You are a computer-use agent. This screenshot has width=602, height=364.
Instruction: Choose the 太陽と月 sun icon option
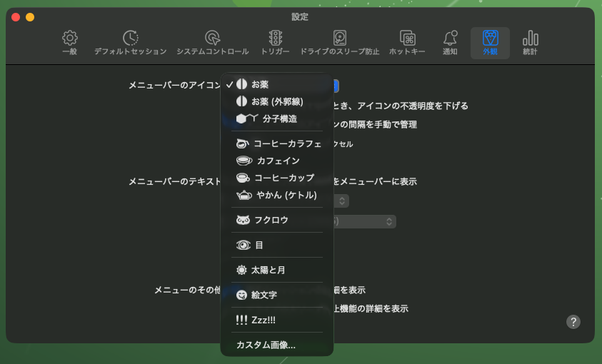coord(277,270)
